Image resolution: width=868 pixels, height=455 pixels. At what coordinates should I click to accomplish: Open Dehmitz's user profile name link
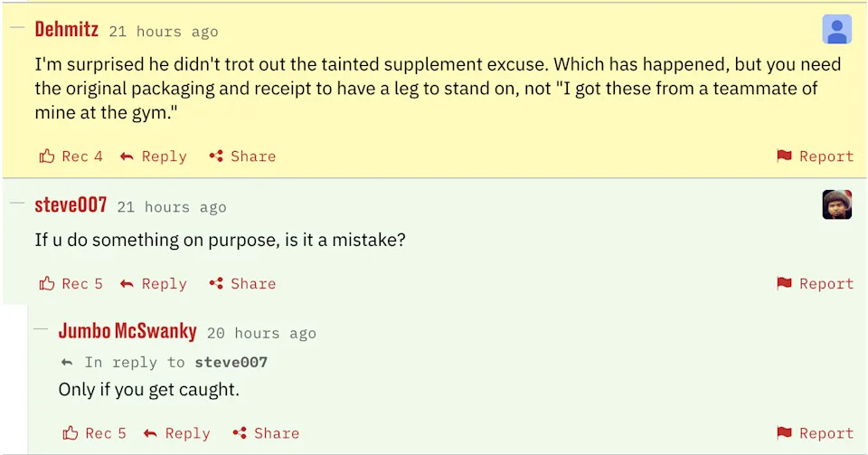pos(66,29)
